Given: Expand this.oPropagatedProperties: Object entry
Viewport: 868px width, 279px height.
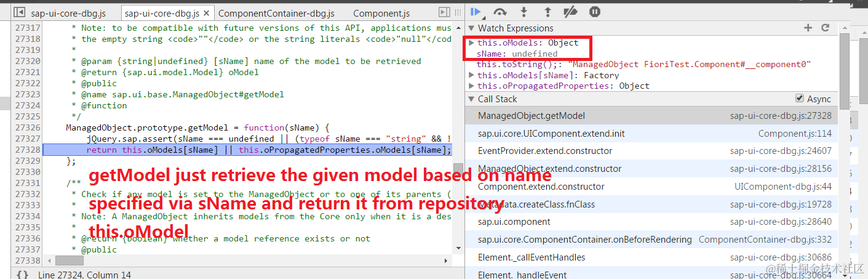Looking at the screenshot, I should coord(471,86).
